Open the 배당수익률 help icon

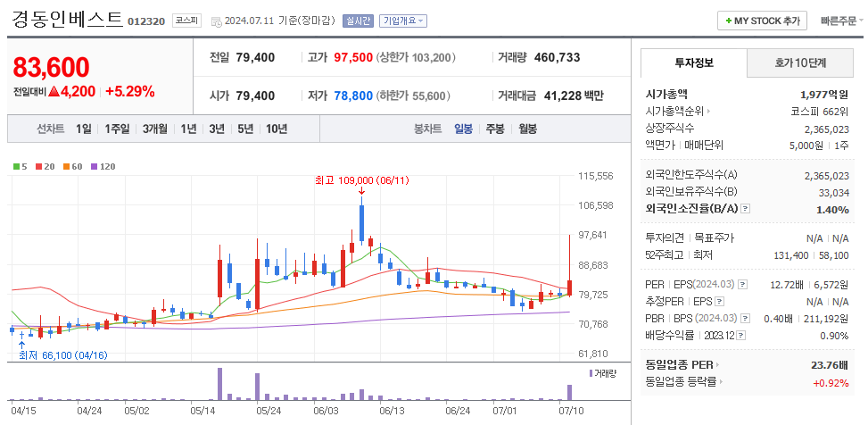pos(741,335)
